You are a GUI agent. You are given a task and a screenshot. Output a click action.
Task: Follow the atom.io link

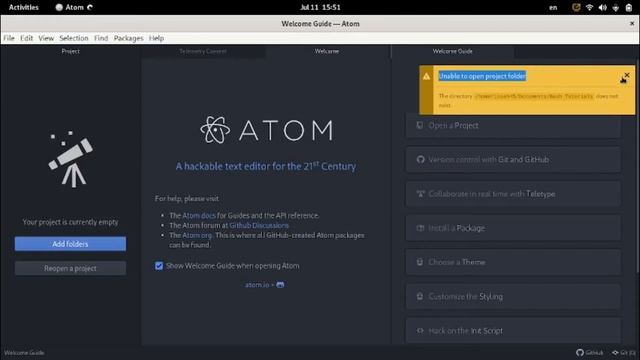tap(257, 285)
